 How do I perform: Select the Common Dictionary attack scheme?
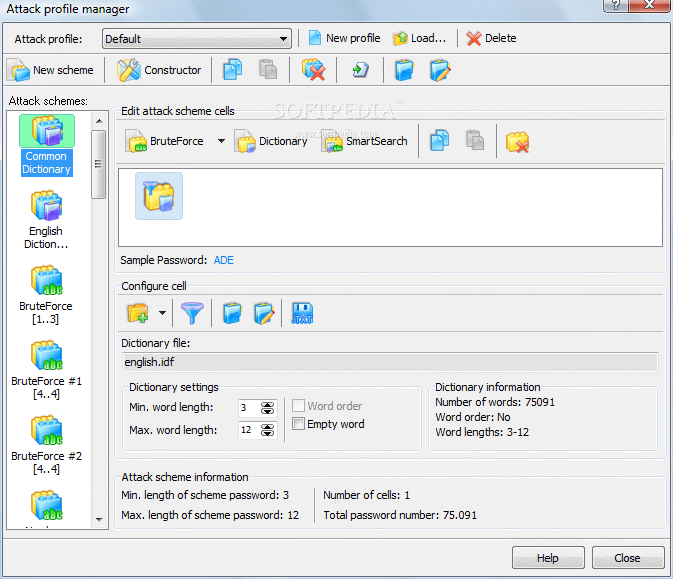coord(47,146)
